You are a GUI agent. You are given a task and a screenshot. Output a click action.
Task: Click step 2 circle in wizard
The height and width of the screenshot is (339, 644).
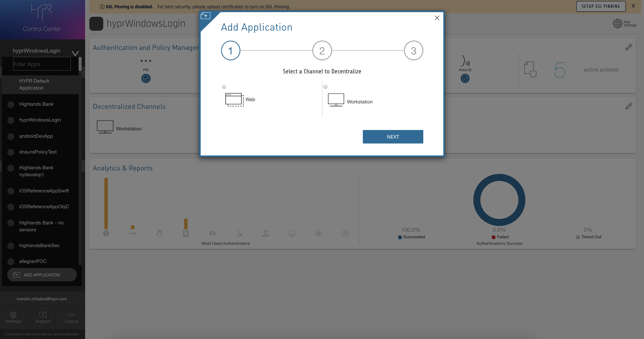pos(322,50)
